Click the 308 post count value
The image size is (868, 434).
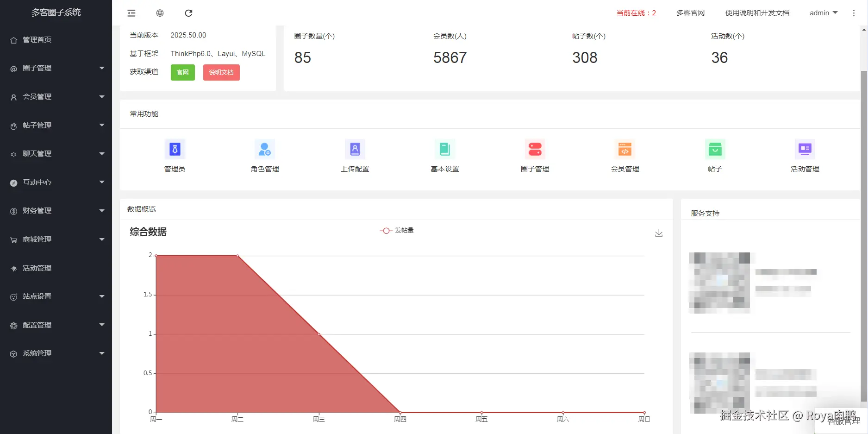click(585, 58)
